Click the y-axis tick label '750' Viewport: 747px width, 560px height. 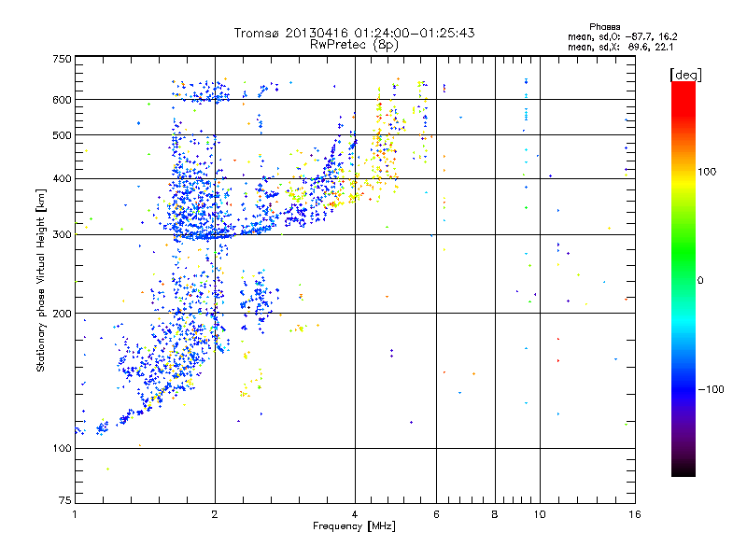pos(62,59)
